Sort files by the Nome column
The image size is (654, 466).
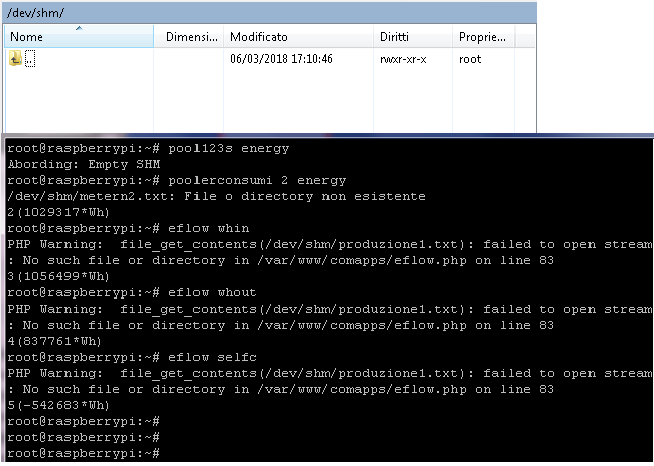pyautogui.click(x=79, y=37)
